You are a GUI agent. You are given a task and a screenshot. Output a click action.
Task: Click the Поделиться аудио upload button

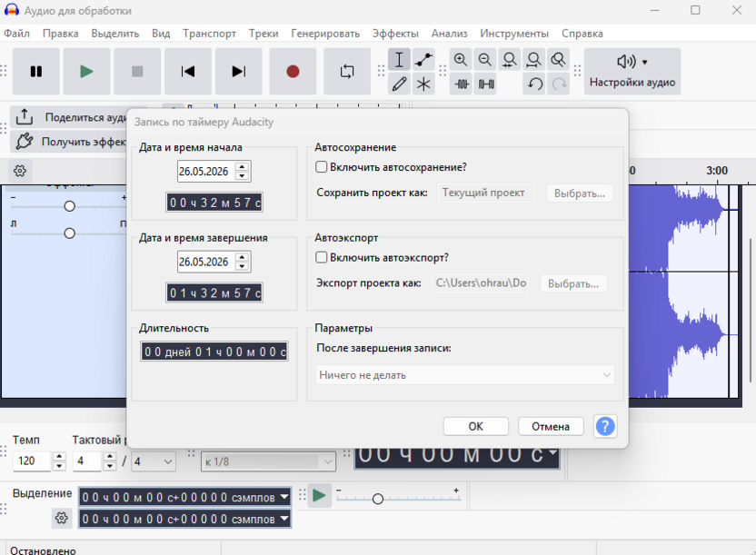(70, 117)
